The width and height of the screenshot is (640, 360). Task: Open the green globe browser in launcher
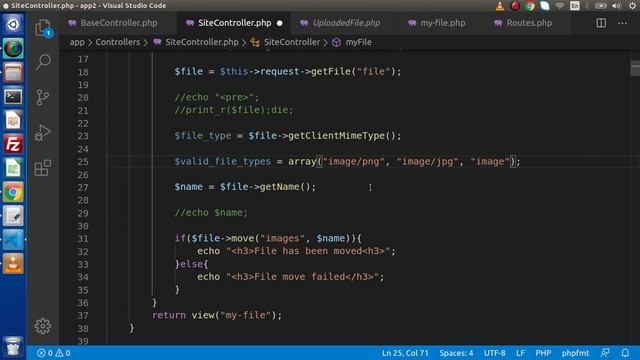tap(13, 49)
